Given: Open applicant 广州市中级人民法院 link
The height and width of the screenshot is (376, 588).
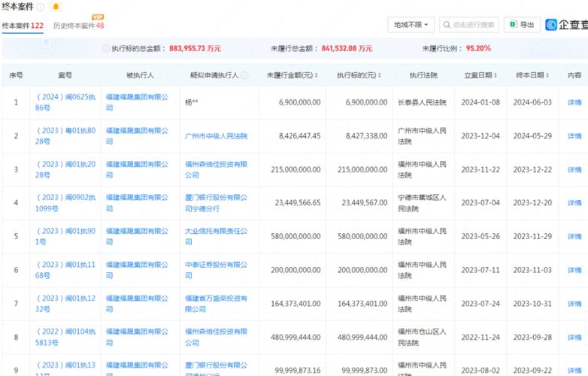Looking at the screenshot, I should point(216,136).
